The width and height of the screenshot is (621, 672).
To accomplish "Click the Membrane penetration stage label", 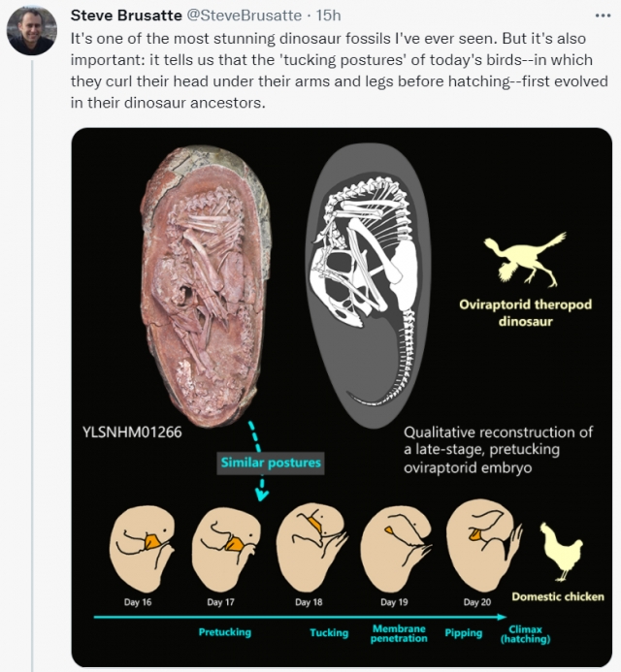I will coord(399,633).
